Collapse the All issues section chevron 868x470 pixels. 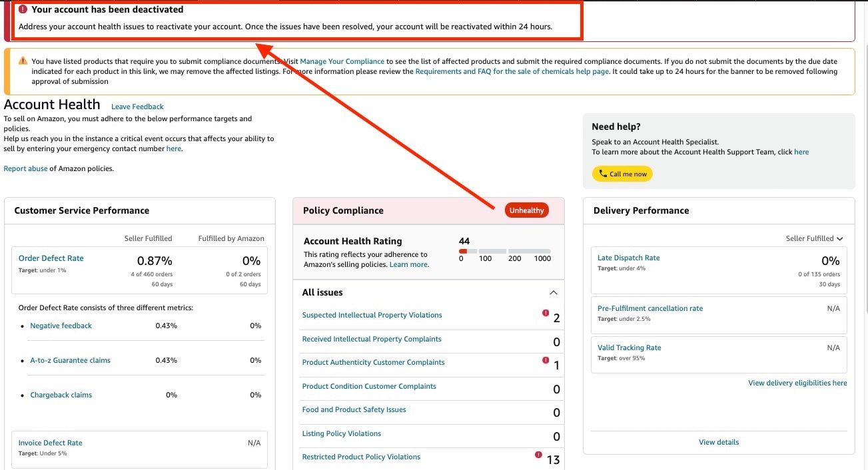pos(553,292)
